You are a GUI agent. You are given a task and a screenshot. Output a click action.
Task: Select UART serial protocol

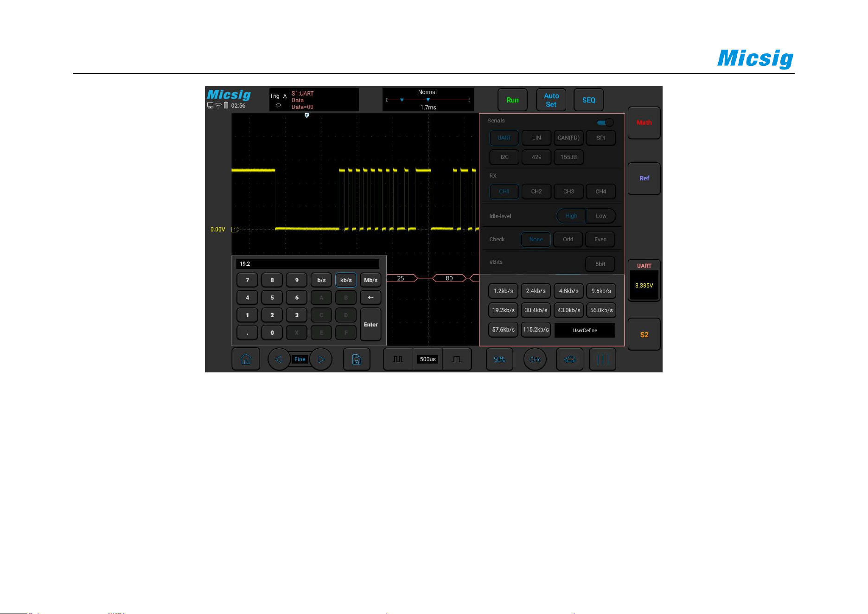504,138
